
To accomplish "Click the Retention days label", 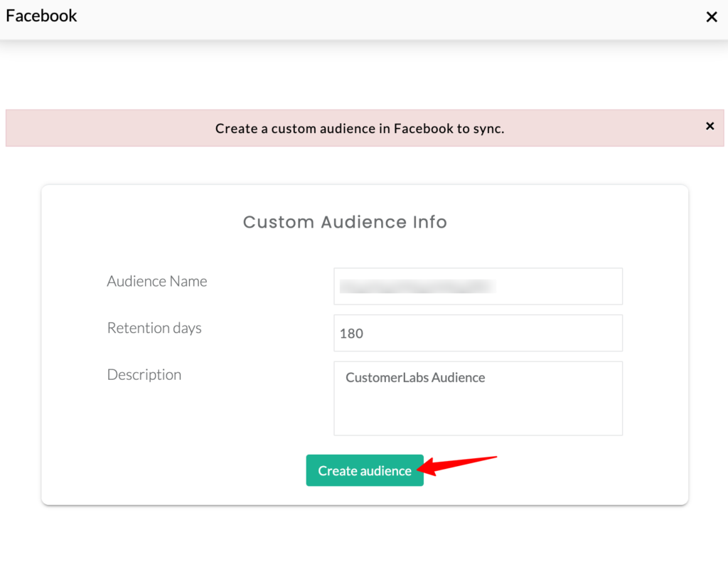I will pos(154,328).
